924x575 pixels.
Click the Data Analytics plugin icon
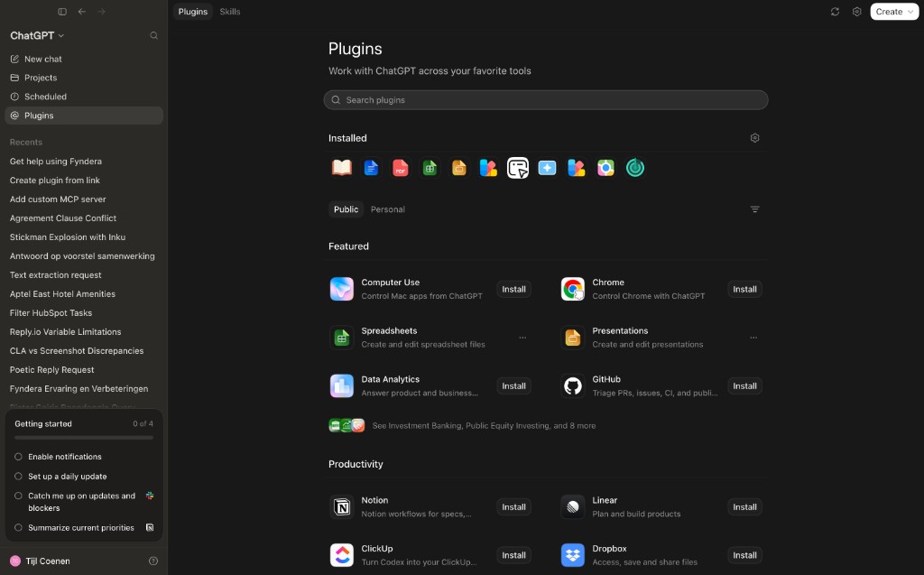click(x=342, y=385)
